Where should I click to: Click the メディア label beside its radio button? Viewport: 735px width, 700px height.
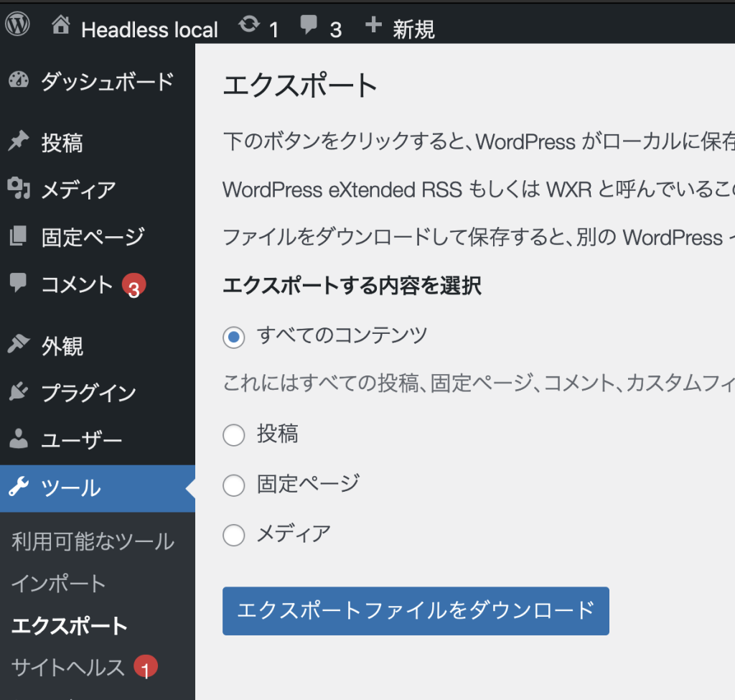(294, 534)
